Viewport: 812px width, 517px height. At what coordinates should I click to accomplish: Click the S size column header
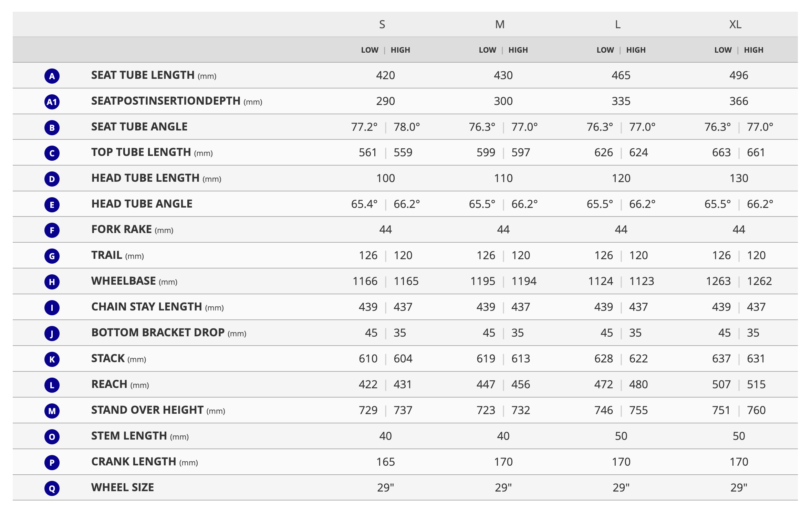pos(382,24)
